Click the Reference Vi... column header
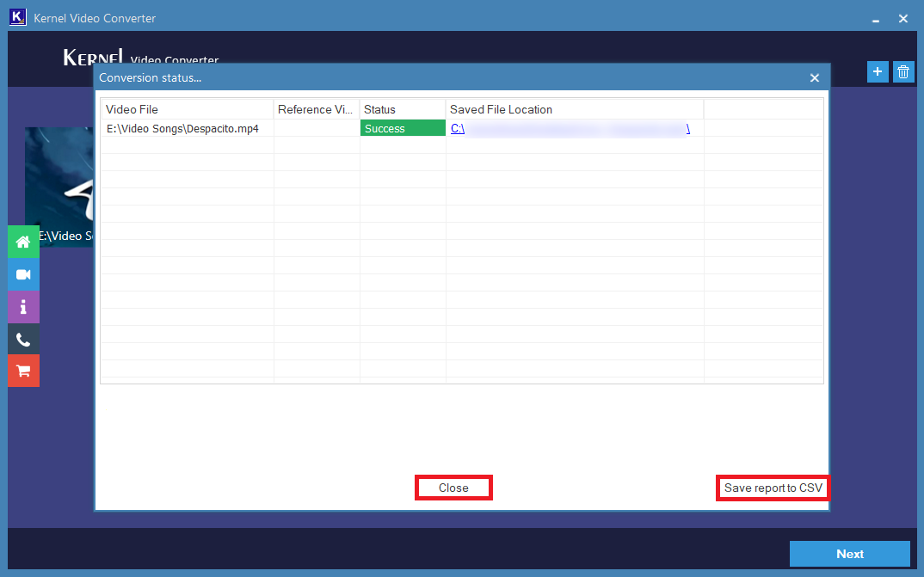The image size is (924, 577). point(317,109)
